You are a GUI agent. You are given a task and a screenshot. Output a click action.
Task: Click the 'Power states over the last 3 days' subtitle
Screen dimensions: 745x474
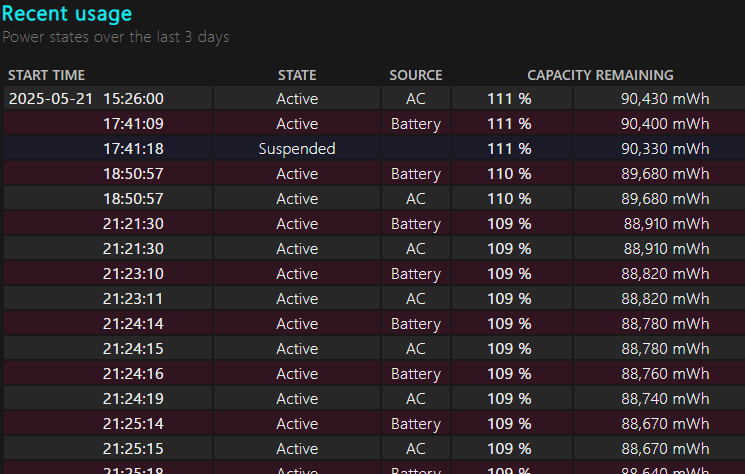[x=116, y=37]
